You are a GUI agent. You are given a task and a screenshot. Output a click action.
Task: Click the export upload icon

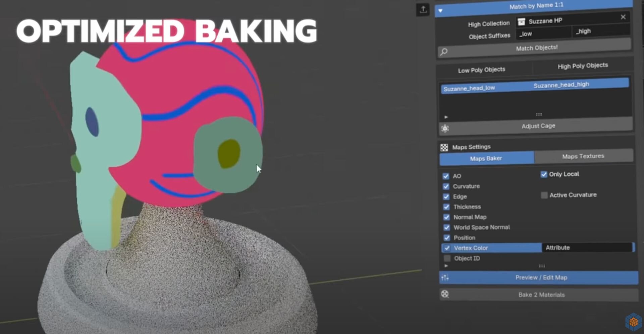[x=423, y=9]
